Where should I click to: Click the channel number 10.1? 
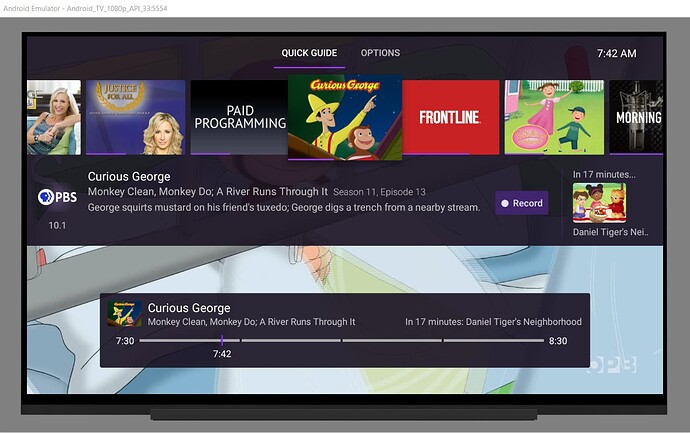pyautogui.click(x=58, y=225)
